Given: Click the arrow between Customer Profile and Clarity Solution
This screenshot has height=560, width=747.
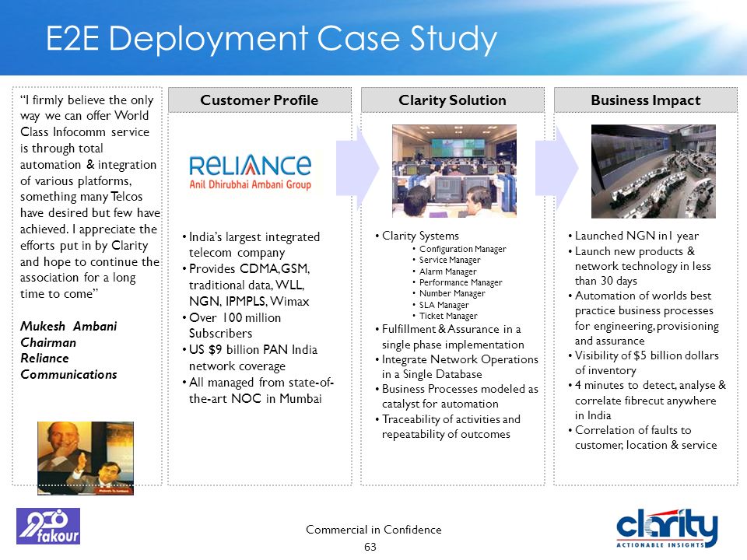Looking at the screenshot, I should point(357,168).
